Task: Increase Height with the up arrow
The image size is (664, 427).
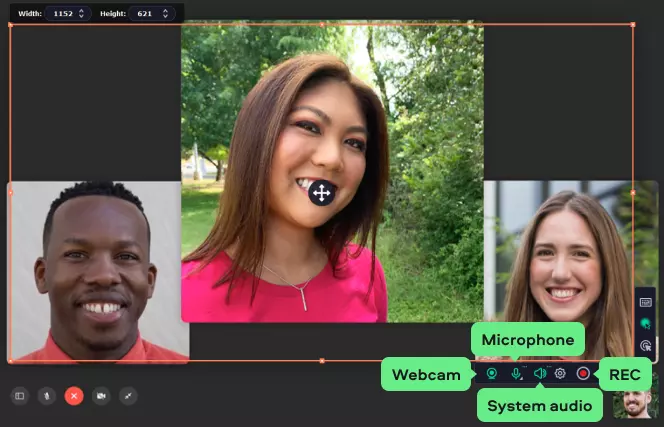Action: 166,11
